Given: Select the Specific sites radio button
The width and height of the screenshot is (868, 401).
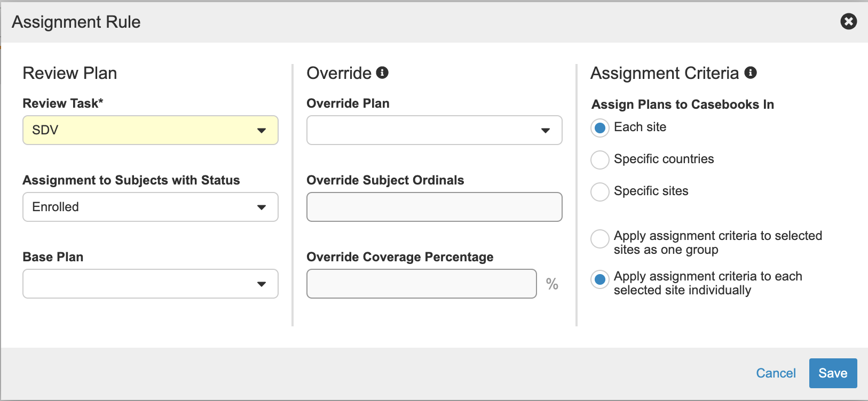Looking at the screenshot, I should (600, 191).
